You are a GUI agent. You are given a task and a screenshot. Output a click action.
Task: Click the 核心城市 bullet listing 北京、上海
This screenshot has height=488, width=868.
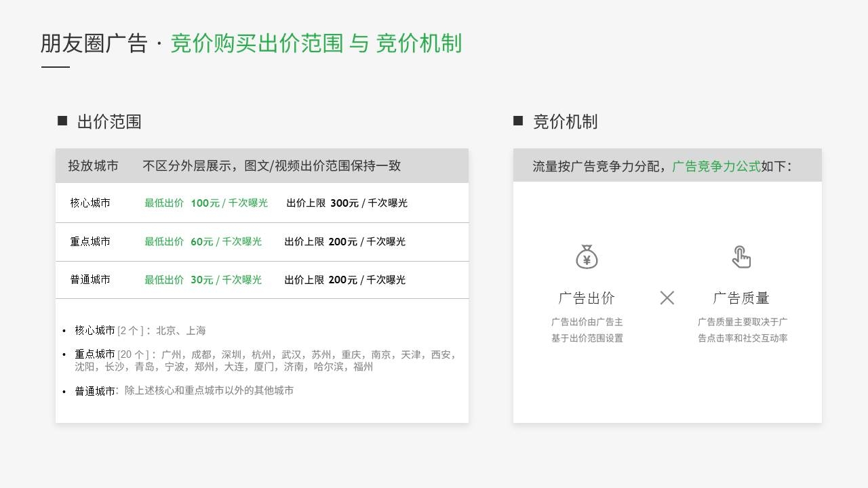coord(140,331)
